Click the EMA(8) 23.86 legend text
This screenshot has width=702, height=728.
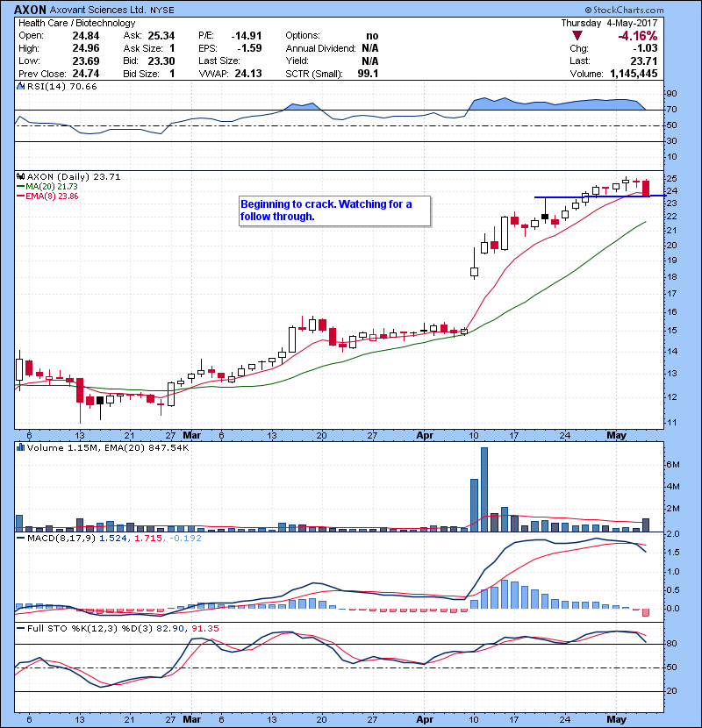pyautogui.click(x=52, y=196)
